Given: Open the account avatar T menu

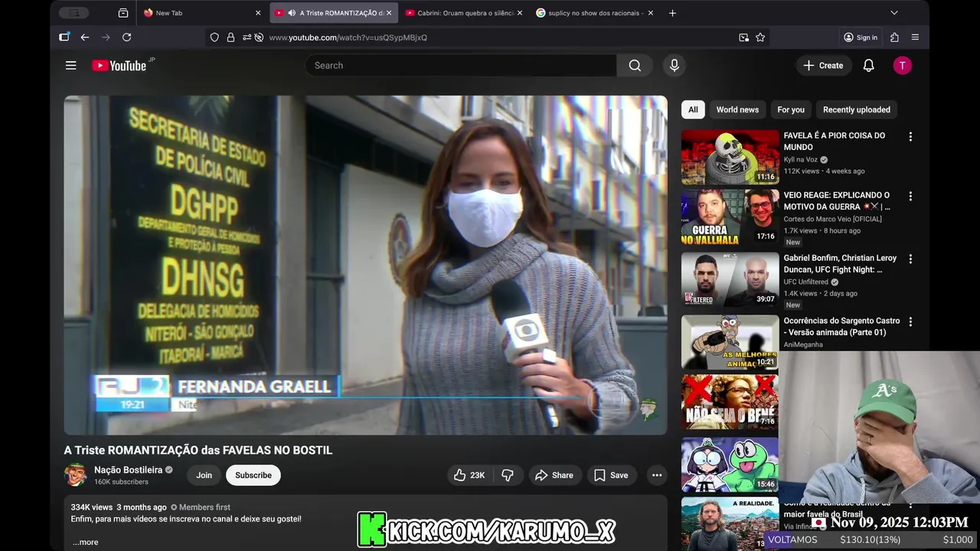Looking at the screenshot, I should (x=903, y=66).
